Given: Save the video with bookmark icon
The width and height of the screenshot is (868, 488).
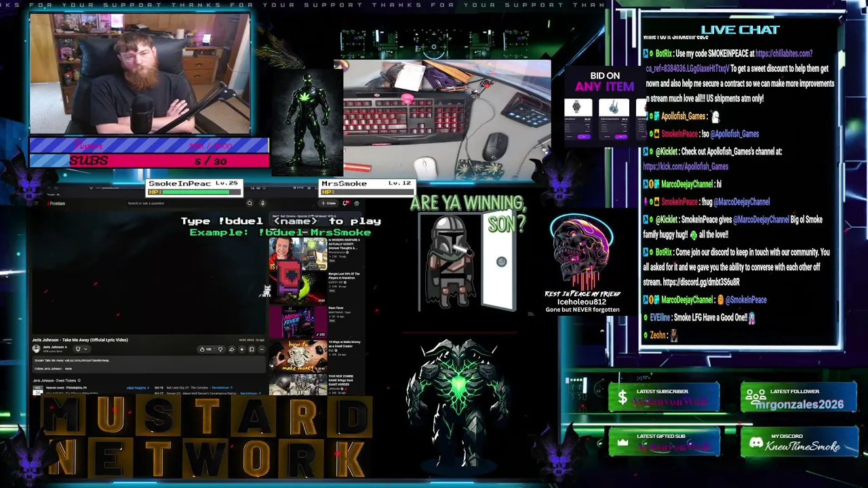Looking at the screenshot, I should coord(252,350).
